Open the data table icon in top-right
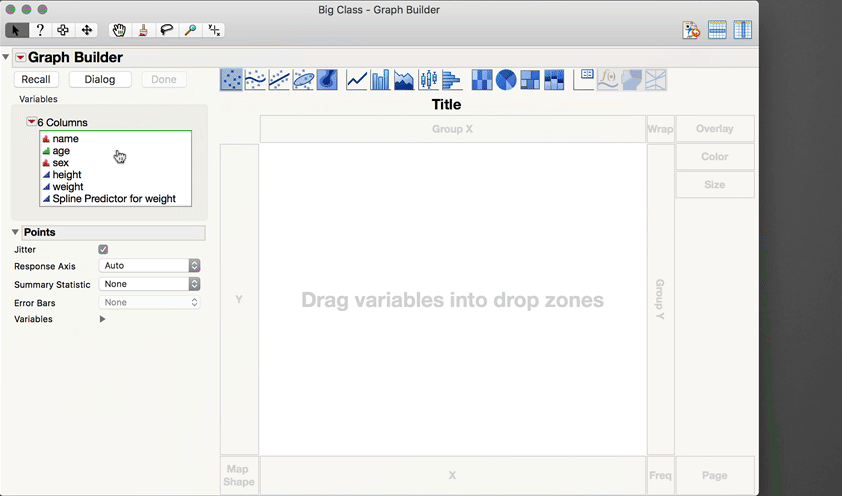Viewport: 842px width, 496px height. coord(717,30)
